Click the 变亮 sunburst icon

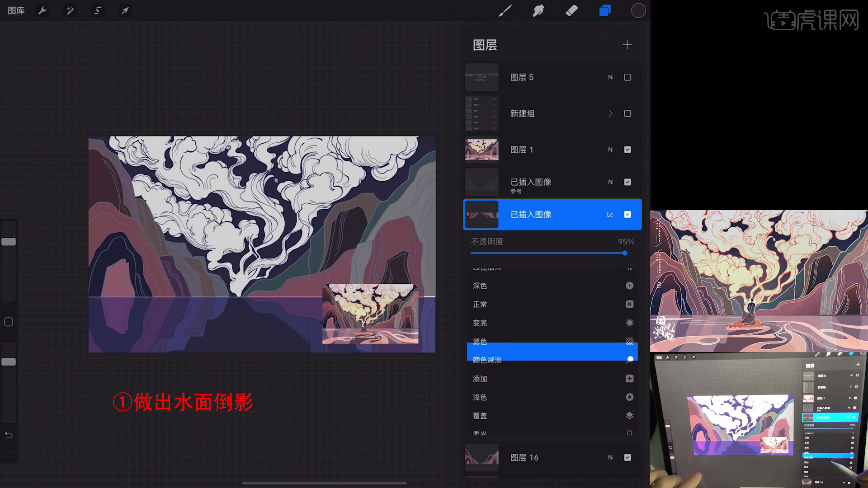[629, 323]
